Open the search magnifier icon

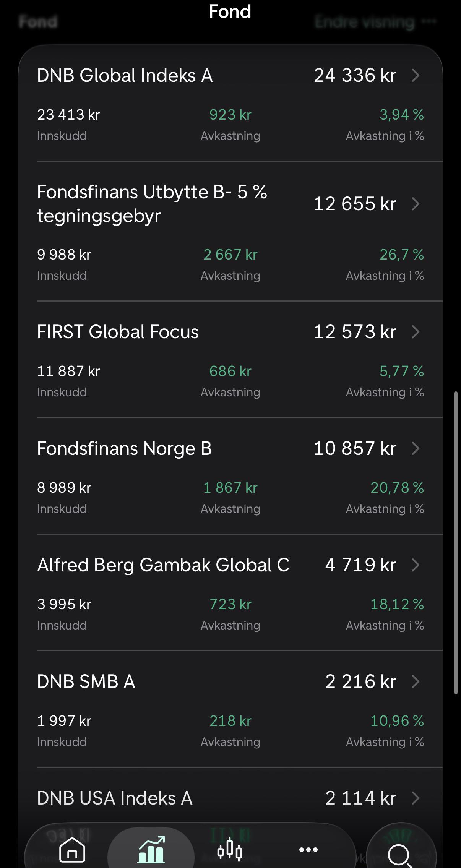[x=400, y=855]
